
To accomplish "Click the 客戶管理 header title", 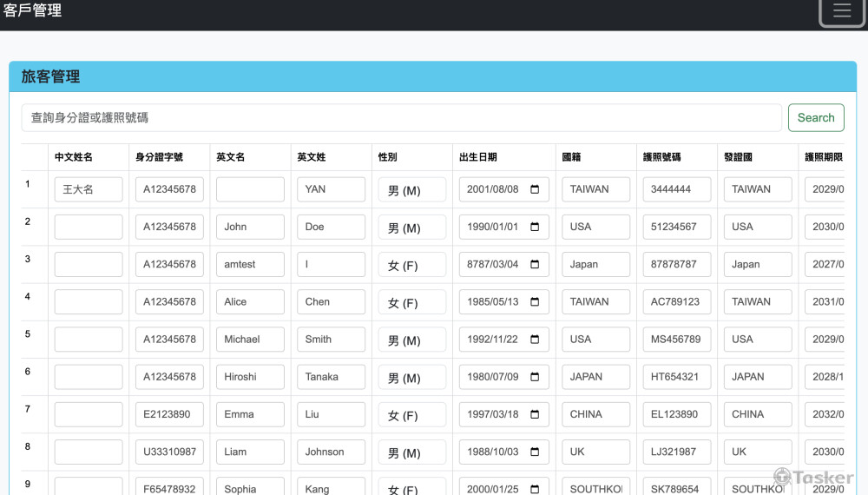I will [x=33, y=11].
